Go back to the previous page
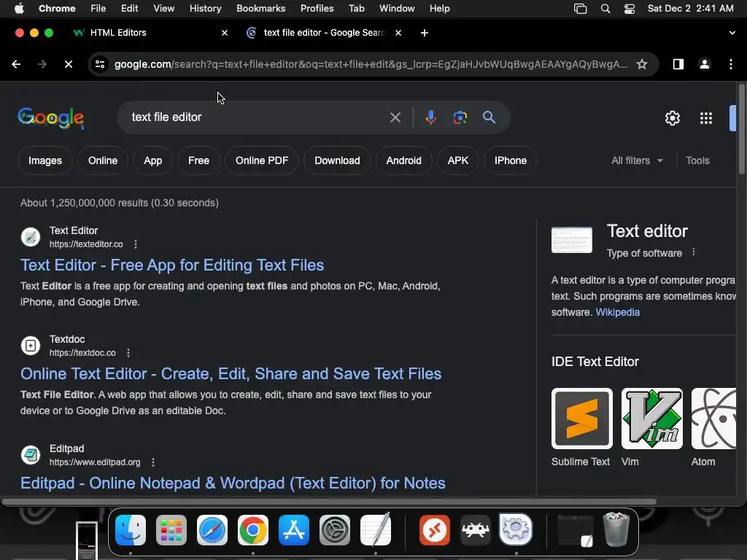The width and height of the screenshot is (747, 560). pos(16,64)
